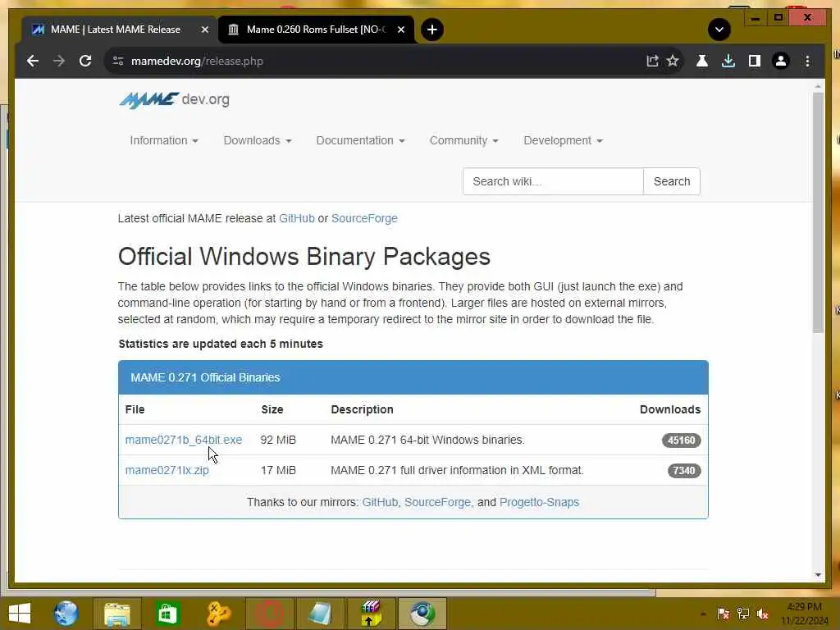Open the profile avatar menu
The height and width of the screenshot is (630, 840).
[781, 61]
